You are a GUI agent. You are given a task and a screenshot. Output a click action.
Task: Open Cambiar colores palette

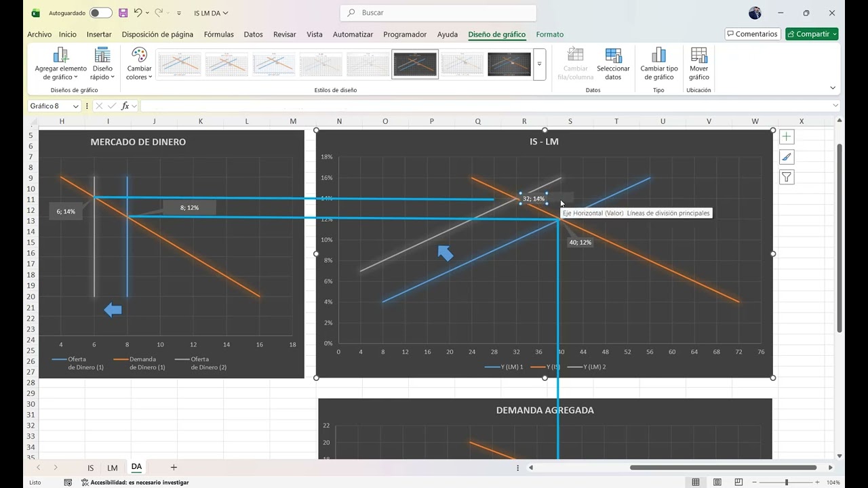pyautogui.click(x=139, y=64)
